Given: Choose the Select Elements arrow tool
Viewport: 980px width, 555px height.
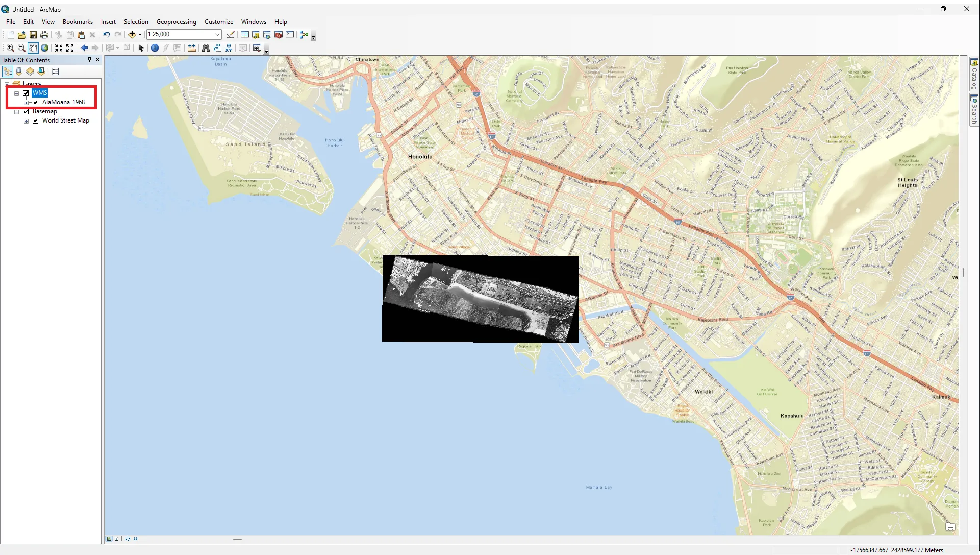Looking at the screenshot, I should tap(141, 48).
